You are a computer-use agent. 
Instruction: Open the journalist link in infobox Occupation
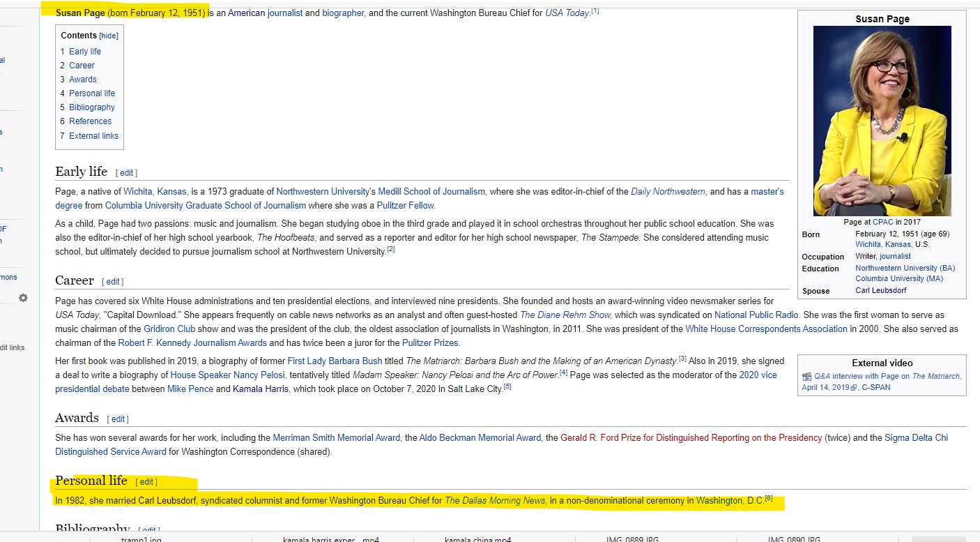coord(895,257)
